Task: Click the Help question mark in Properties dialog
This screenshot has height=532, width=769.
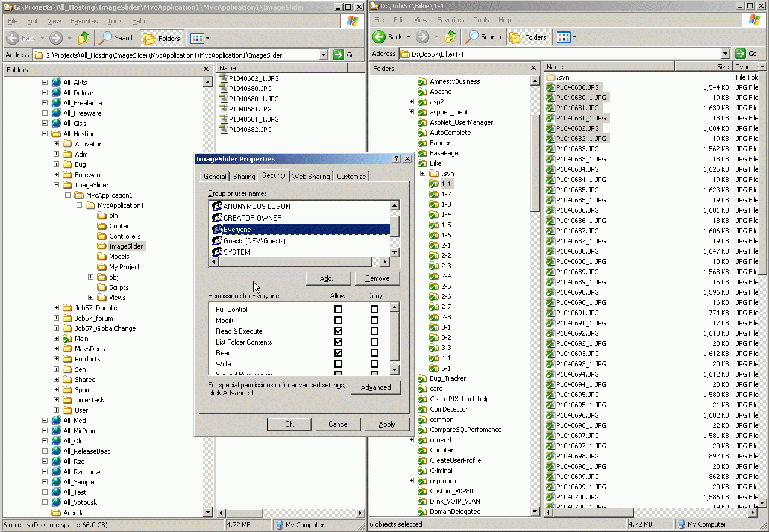Action: click(396, 159)
